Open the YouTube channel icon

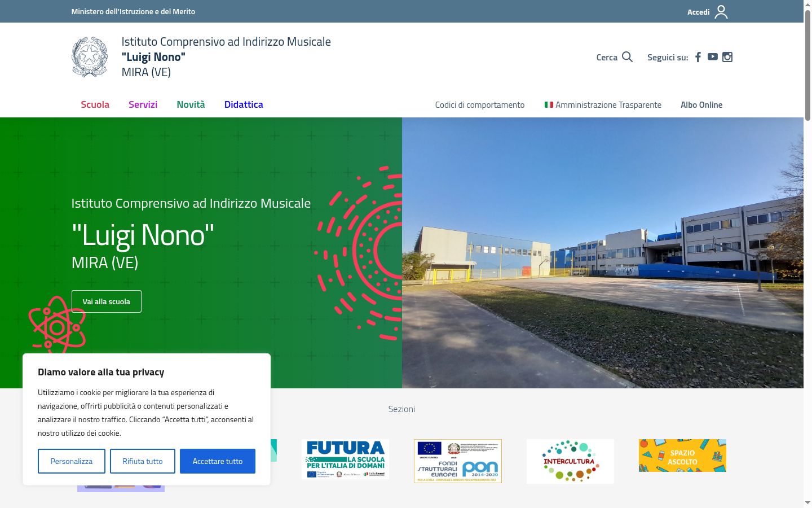[713, 56]
